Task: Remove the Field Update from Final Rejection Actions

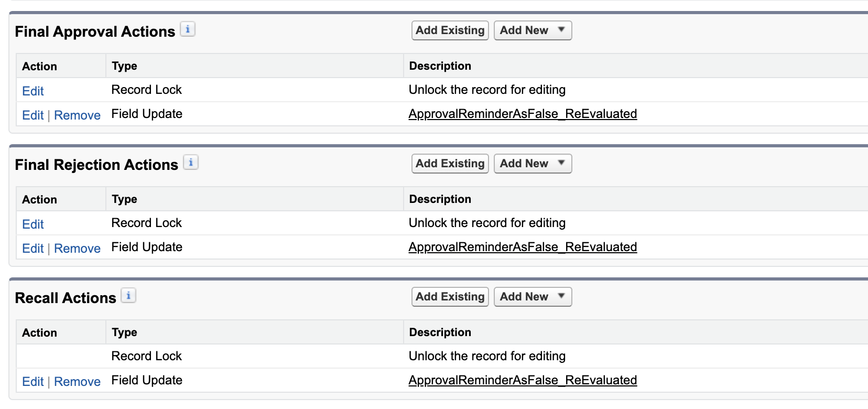Action: coord(77,248)
